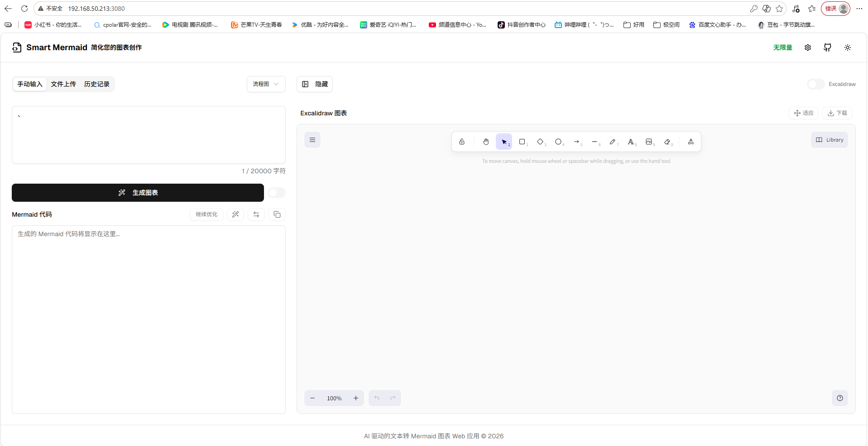Focus the text input area

click(x=149, y=135)
